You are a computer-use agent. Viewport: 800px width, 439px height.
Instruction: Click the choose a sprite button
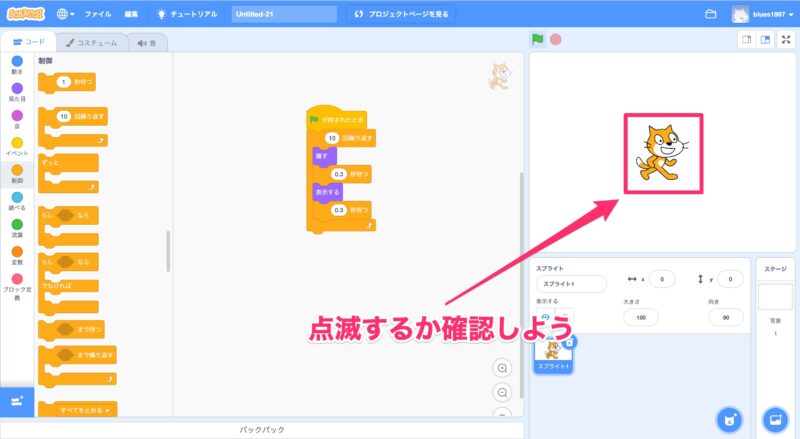731,419
